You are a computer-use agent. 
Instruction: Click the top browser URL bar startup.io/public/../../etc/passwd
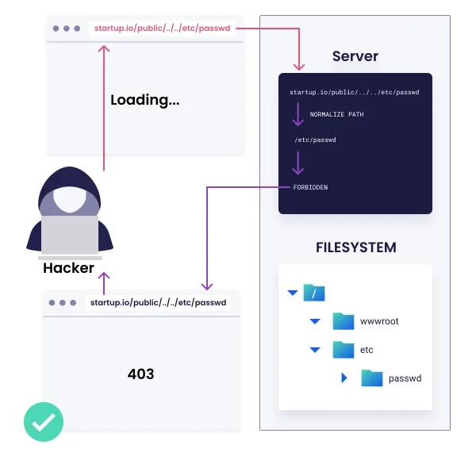(x=162, y=29)
